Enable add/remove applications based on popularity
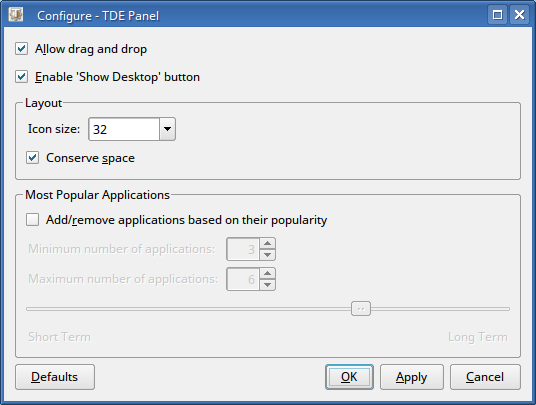Image resolution: width=536 pixels, height=405 pixels. pos(32,220)
